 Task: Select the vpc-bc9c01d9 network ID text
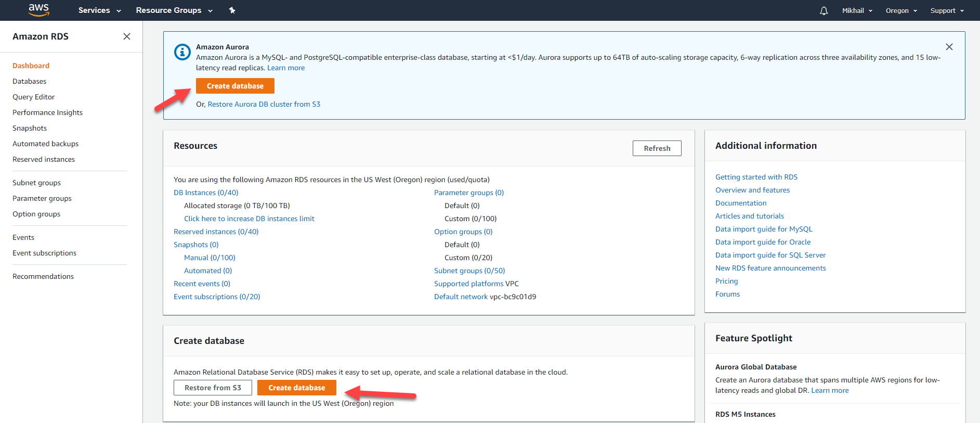[x=513, y=297]
